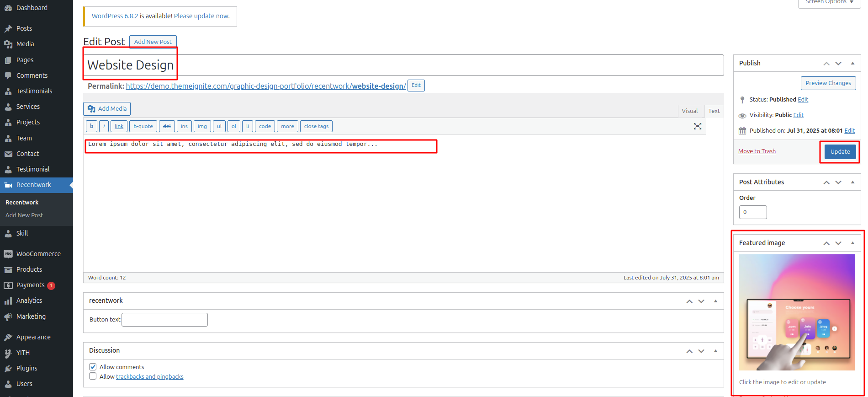This screenshot has height=397, width=868.
Task: Select the Marketing megaphone icon
Action: pos(8,317)
